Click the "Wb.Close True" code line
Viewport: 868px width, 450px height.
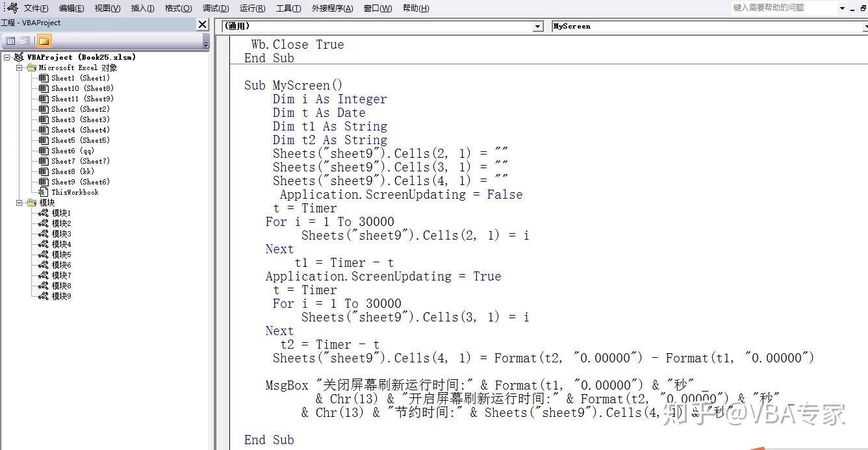pyautogui.click(x=298, y=44)
